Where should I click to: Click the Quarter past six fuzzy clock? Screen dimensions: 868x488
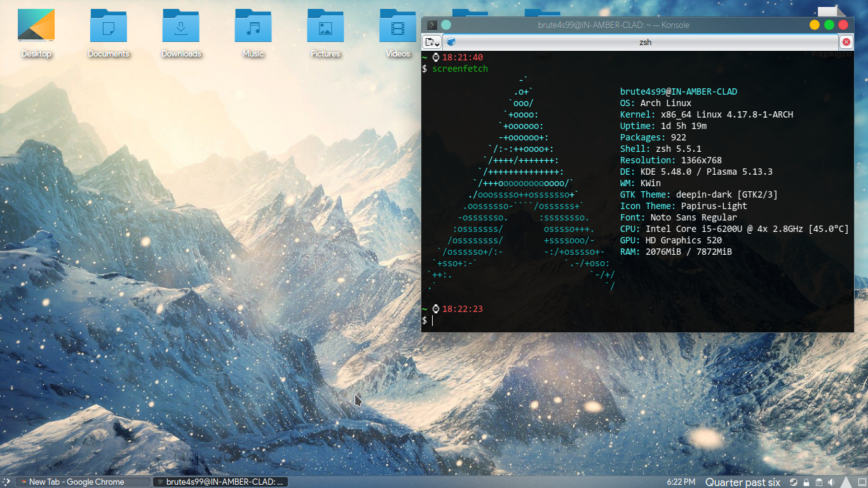tap(743, 482)
